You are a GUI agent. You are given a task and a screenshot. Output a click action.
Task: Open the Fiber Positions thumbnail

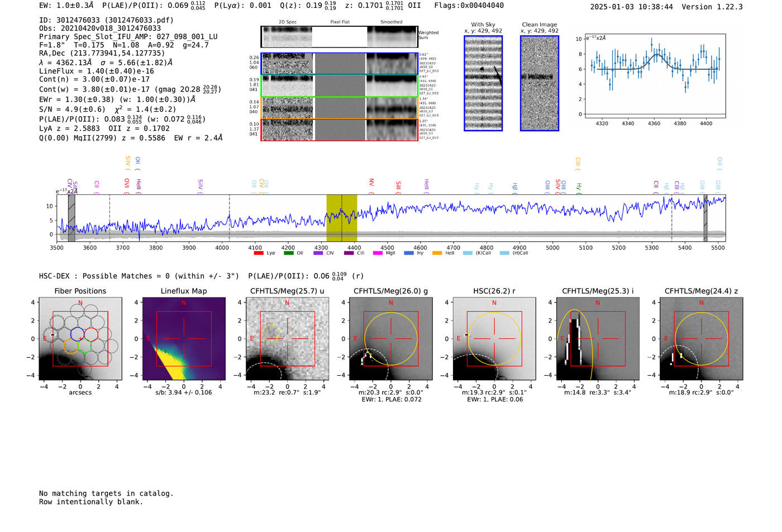coord(80,339)
